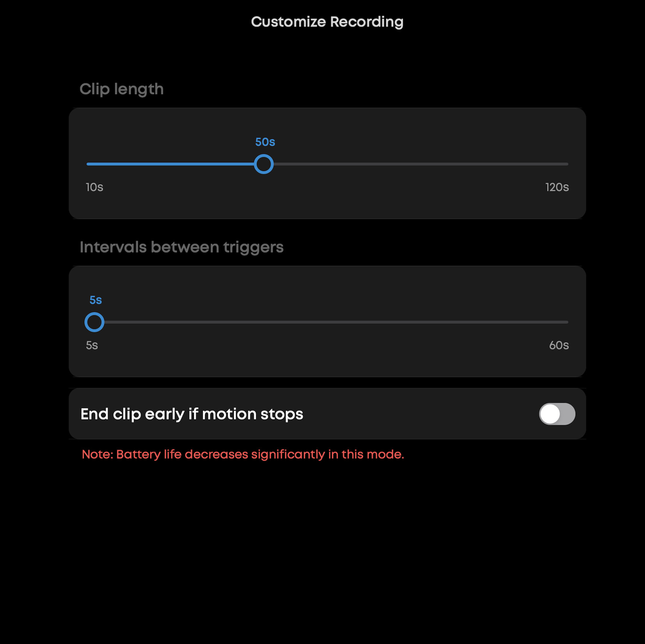Viewport: 645px width, 644px height.
Task: Click the gray 5s minimum interval label
Action: coord(92,345)
